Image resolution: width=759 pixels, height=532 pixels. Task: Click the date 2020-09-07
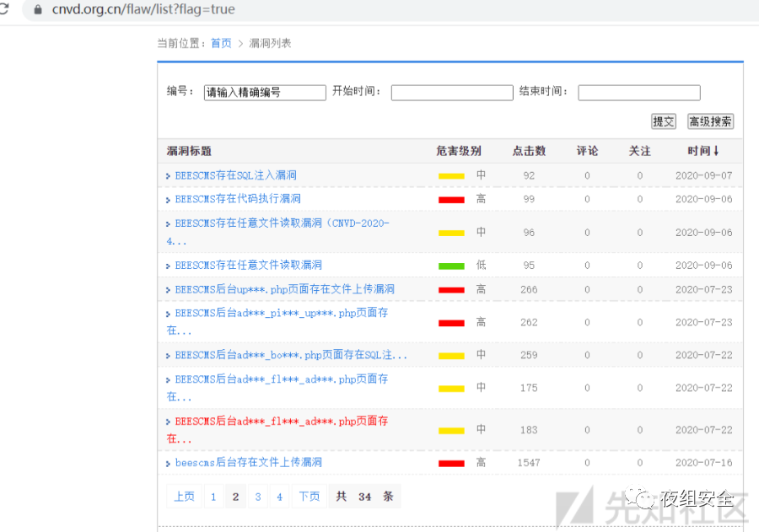(x=704, y=175)
